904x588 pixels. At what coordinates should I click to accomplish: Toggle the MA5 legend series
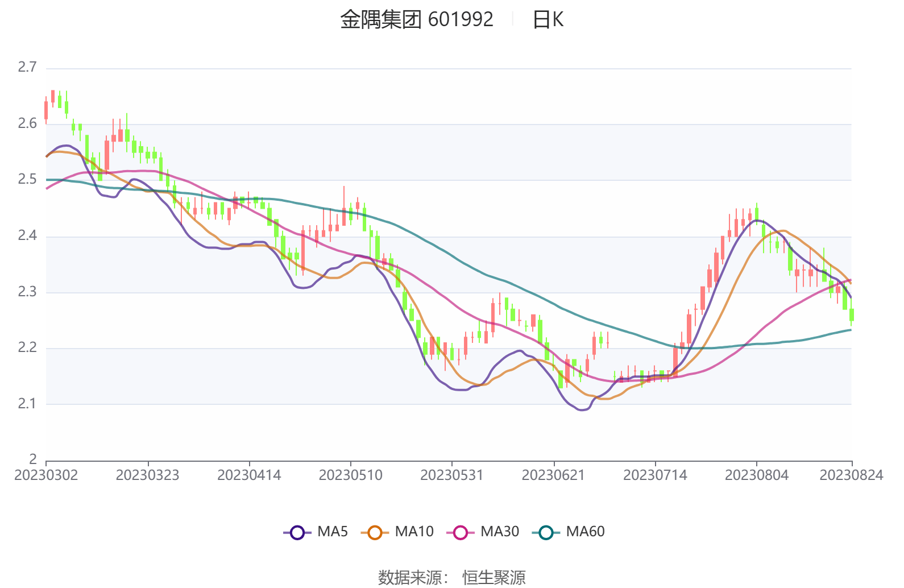click(316, 532)
